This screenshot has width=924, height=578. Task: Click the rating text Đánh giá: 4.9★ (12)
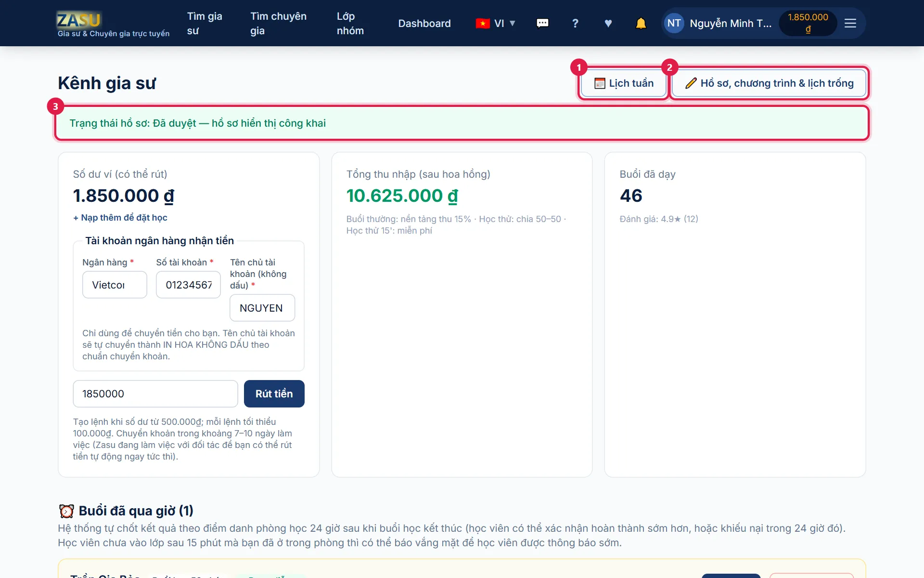coord(659,219)
